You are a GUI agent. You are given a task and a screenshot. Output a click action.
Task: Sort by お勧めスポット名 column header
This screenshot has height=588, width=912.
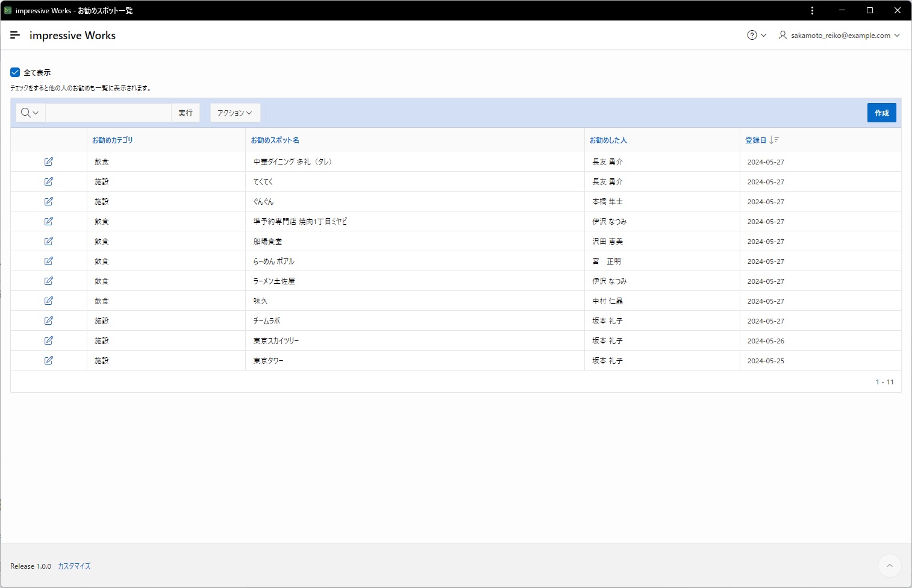coord(275,140)
